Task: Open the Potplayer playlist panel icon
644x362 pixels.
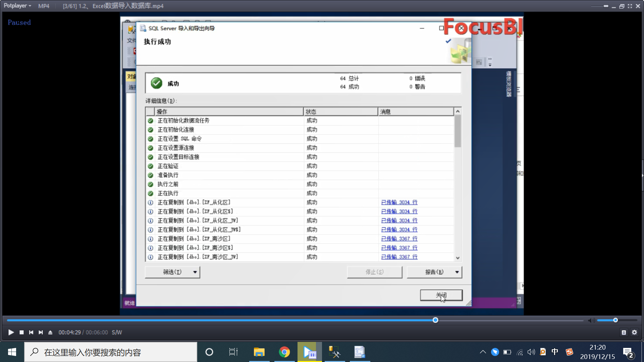Action: (624, 332)
